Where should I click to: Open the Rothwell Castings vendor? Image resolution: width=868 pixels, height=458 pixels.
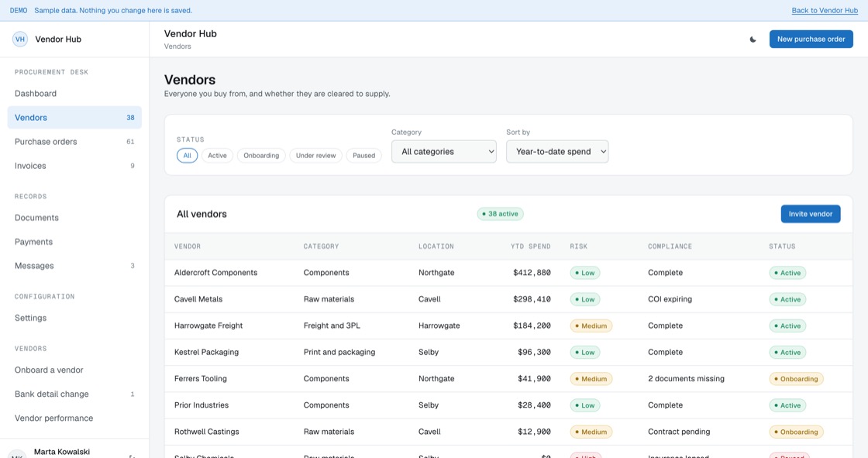508,432
